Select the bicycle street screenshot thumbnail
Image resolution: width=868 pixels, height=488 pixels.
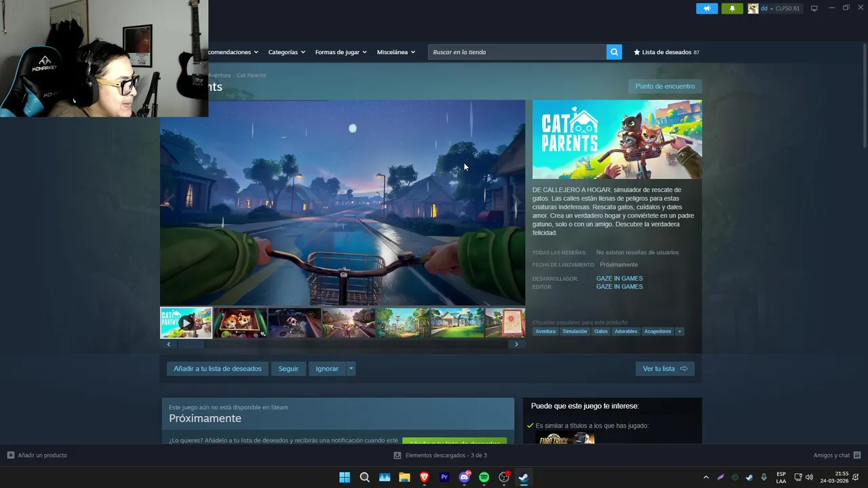349,323
